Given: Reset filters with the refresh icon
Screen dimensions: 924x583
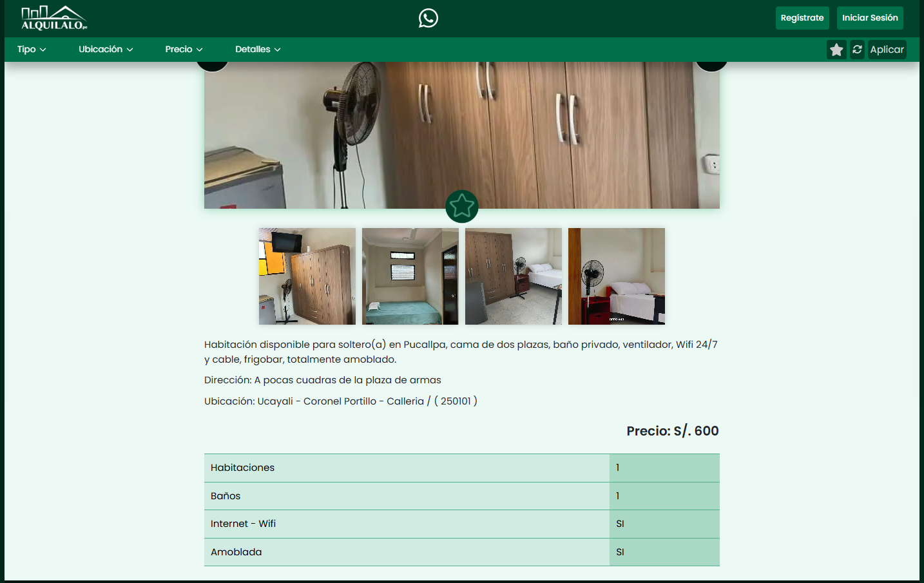Looking at the screenshot, I should click(857, 49).
